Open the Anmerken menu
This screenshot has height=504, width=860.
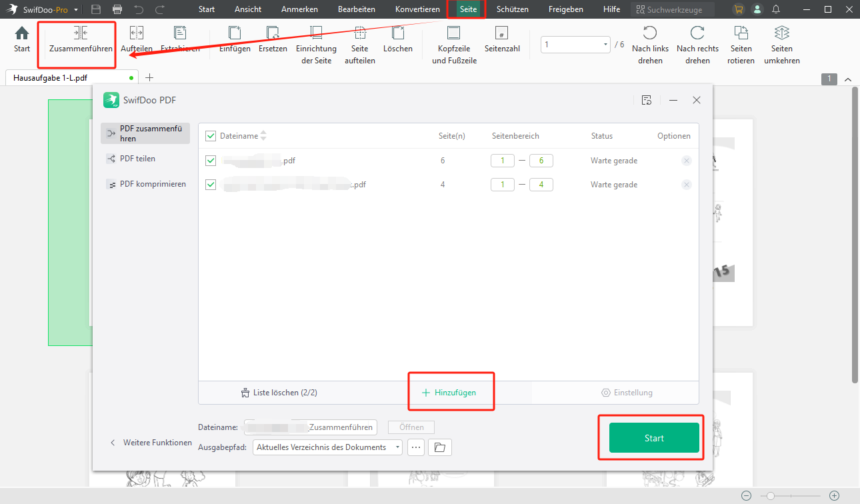(x=299, y=9)
